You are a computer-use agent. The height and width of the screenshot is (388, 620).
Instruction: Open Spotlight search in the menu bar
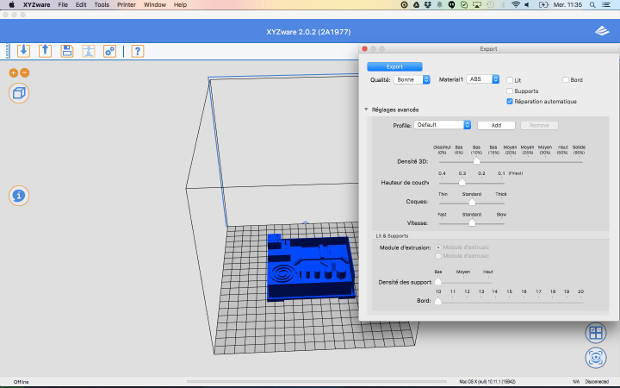pyautogui.click(x=592, y=5)
